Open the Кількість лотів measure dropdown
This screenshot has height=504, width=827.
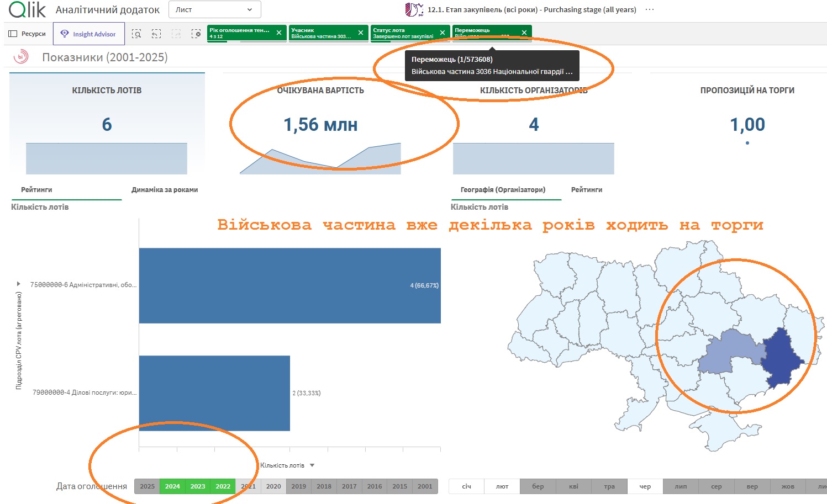pos(287,465)
